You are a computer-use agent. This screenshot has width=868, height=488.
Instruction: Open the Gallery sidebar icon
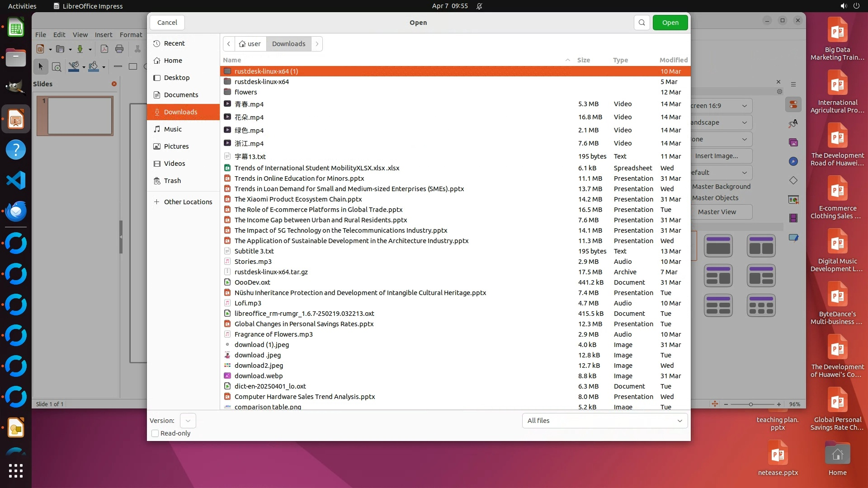(x=793, y=142)
